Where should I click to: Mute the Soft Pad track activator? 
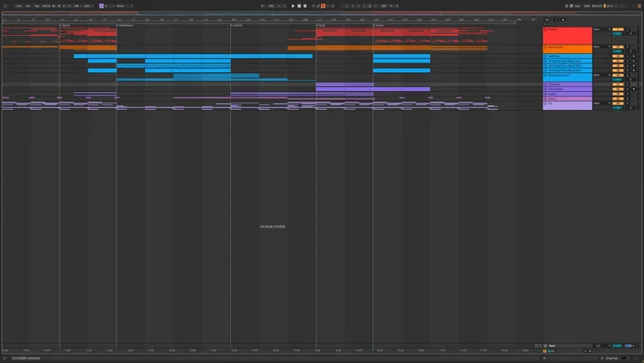(x=618, y=56)
